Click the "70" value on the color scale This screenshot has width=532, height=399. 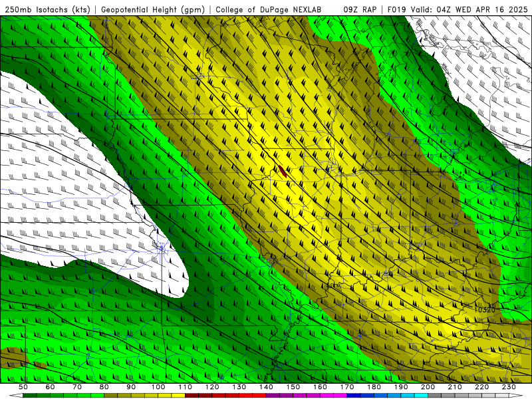tap(77, 387)
